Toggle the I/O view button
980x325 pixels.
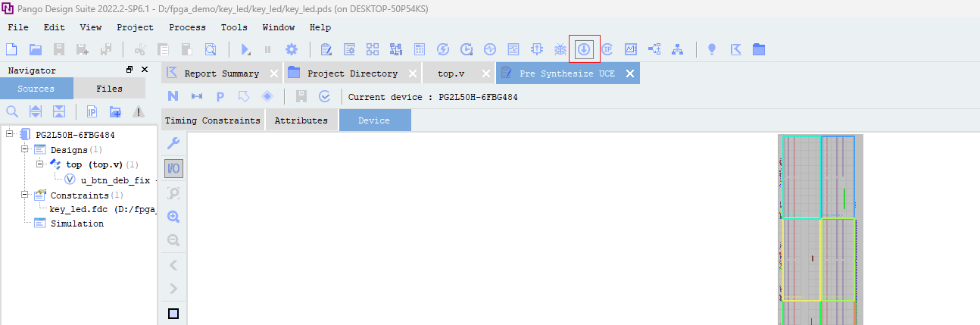(173, 168)
